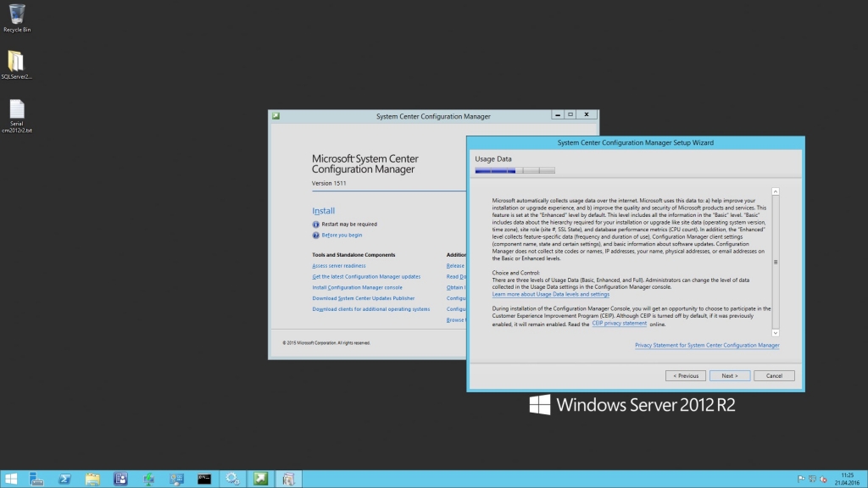Viewport: 868px width, 488px height.
Task: Launch Server Manager from the taskbar
Action: point(36,479)
